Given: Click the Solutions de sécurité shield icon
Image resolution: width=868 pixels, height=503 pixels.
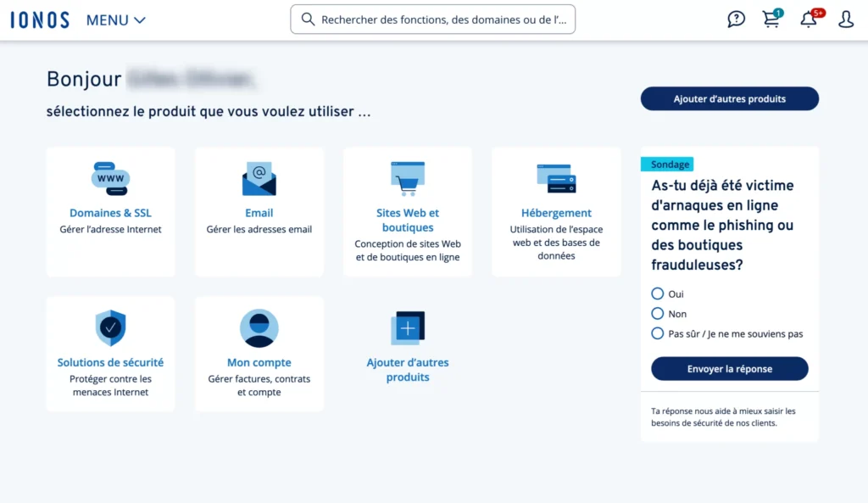Looking at the screenshot, I should [x=110, y=328].
